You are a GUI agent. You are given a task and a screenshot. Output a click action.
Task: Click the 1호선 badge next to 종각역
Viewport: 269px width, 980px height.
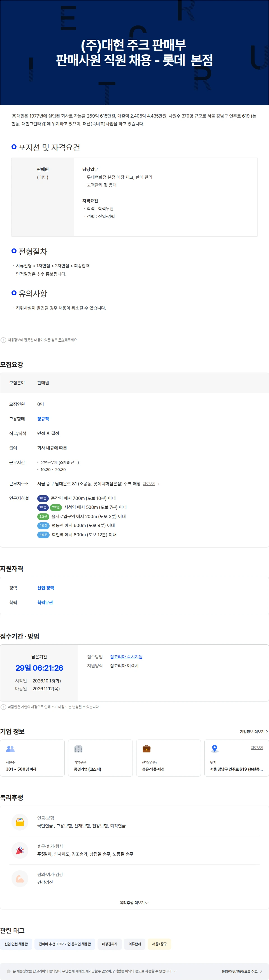tap(43, 498)
